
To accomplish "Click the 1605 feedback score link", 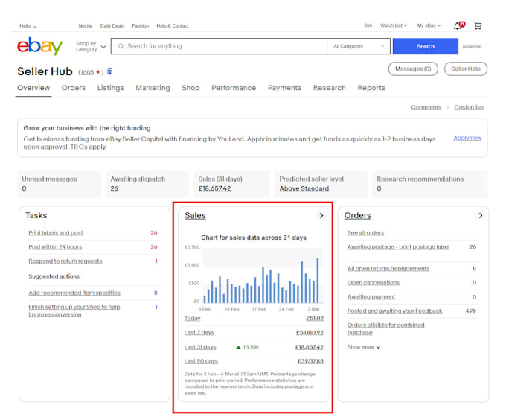I will tap(87, 72).
